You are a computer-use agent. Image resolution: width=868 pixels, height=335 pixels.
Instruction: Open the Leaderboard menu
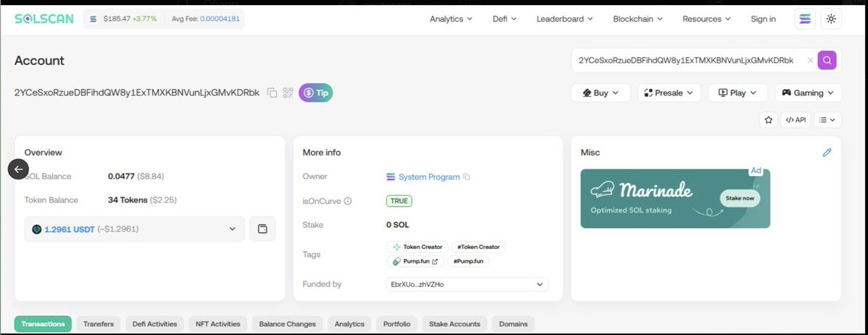pyautogui.click(x=564, y=19)
